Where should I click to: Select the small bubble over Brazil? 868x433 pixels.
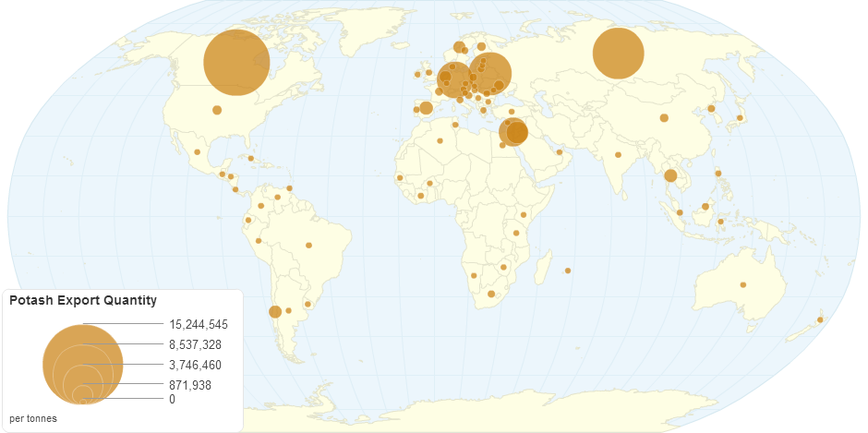pyautogui.click(x=309, y=246)
